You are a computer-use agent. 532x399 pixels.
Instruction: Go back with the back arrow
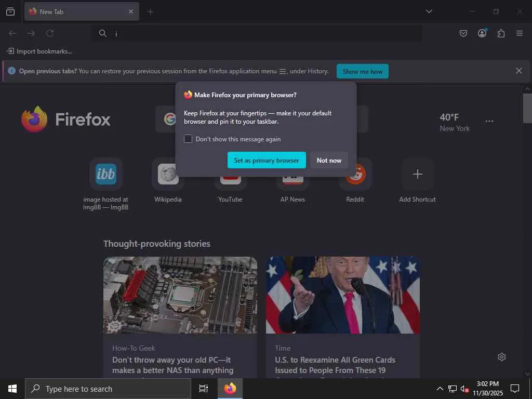point(12,33)
